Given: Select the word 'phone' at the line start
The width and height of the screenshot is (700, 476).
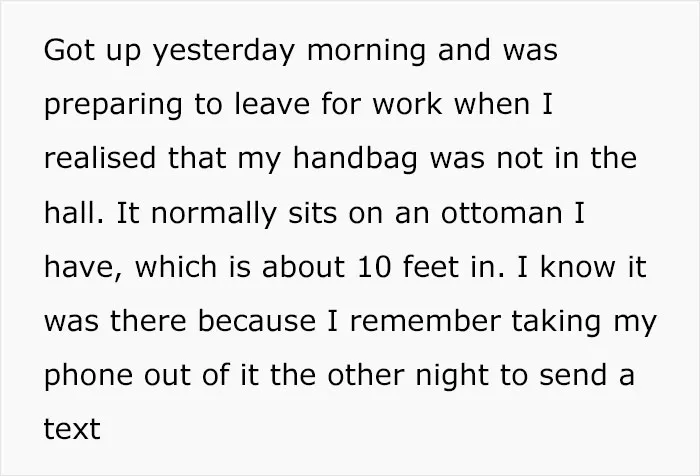Looking at the screenshot, I should tap(88, 376).
